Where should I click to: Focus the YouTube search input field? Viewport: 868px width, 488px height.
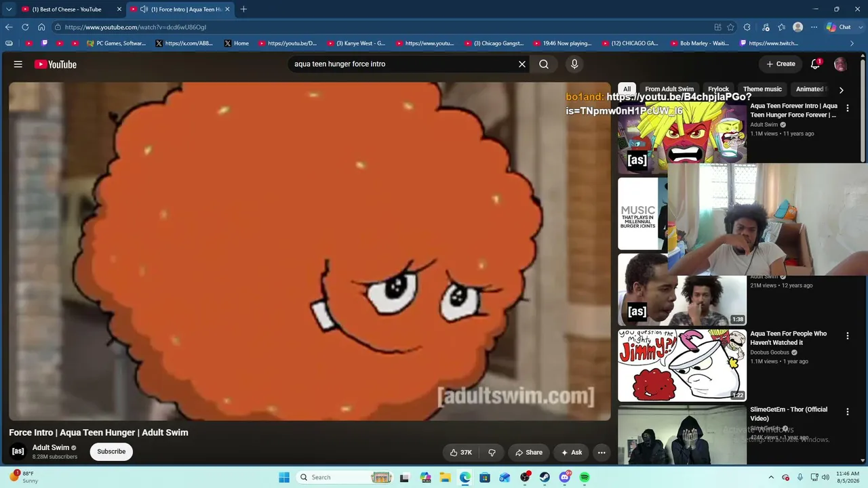(x=403, y=64)
